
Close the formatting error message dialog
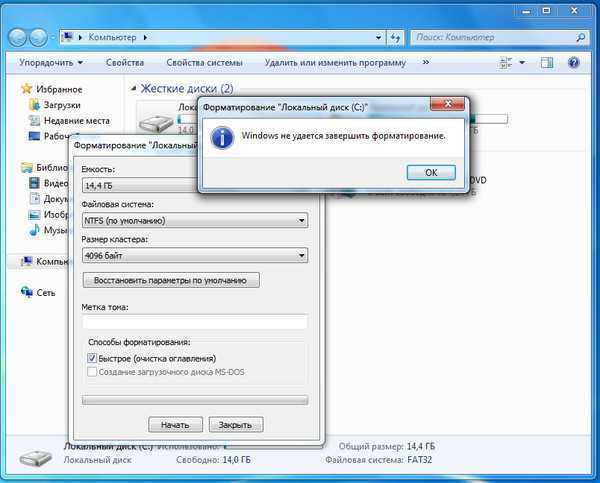click(x=447, y=104)
